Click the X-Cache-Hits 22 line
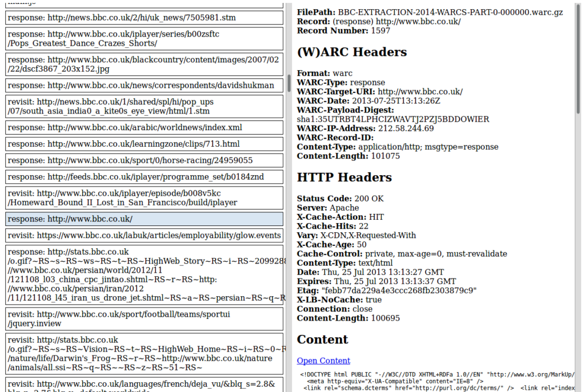This screenshot has height=392, width=585. point(332,226)
